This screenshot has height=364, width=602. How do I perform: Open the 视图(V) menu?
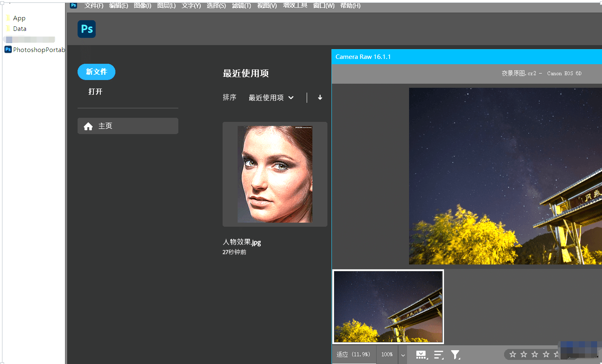click(267, 6)
